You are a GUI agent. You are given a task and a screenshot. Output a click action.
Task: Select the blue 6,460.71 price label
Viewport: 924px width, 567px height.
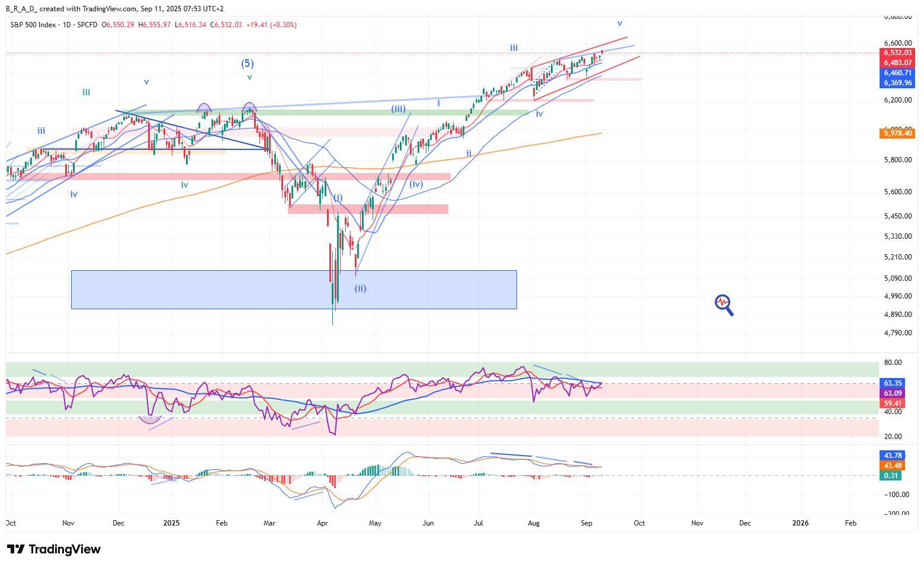pos(897,73)
